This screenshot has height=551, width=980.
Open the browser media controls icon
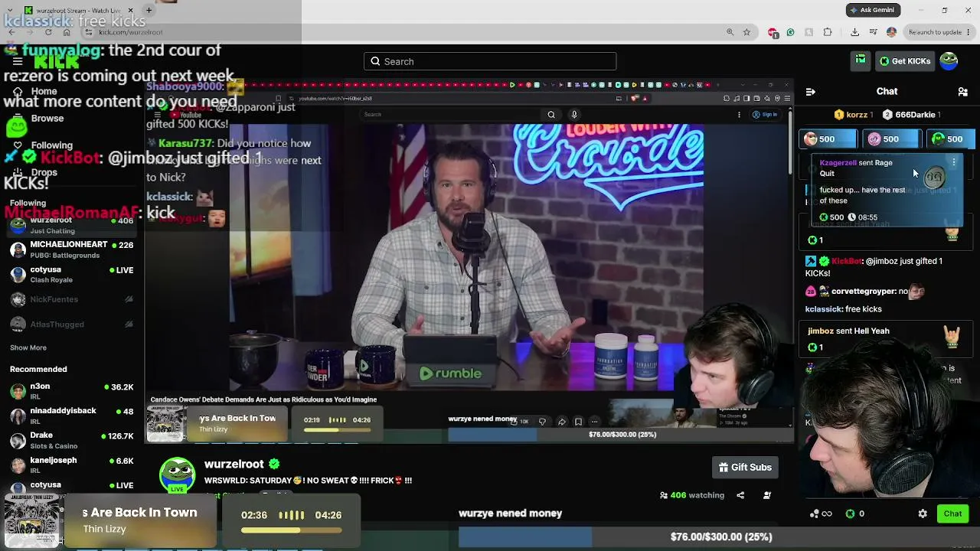[873, 32]
